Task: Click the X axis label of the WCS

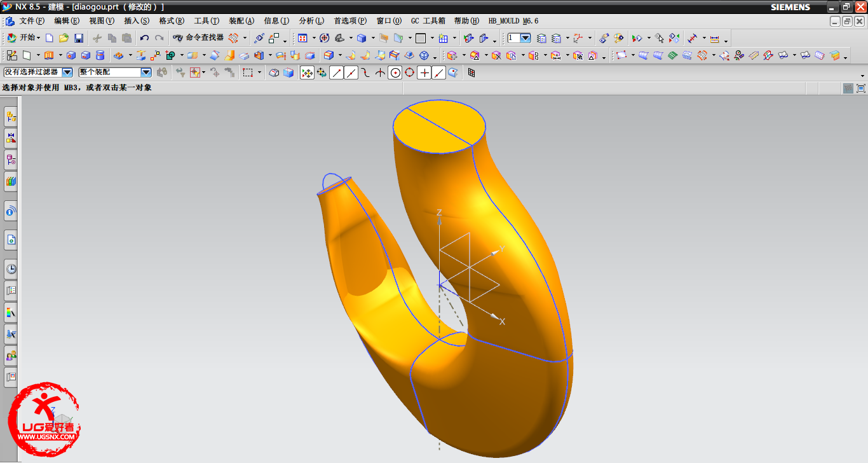Action: coord(502,322)
